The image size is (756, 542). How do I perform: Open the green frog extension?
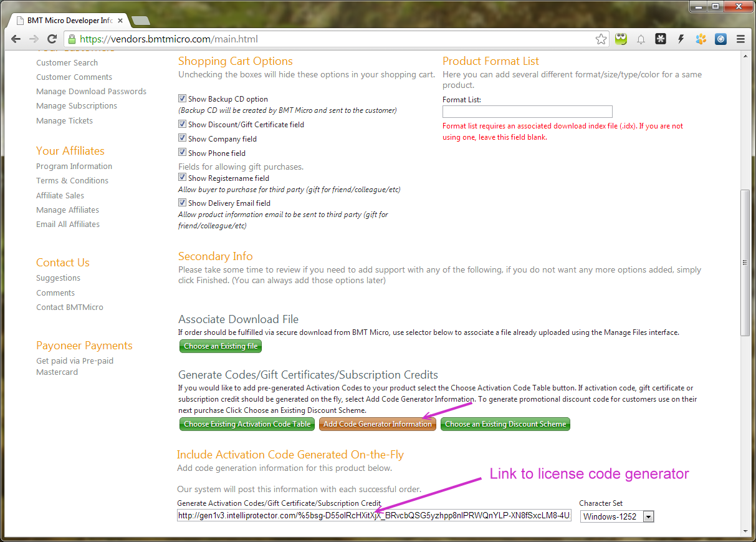(x=621, y=39)
